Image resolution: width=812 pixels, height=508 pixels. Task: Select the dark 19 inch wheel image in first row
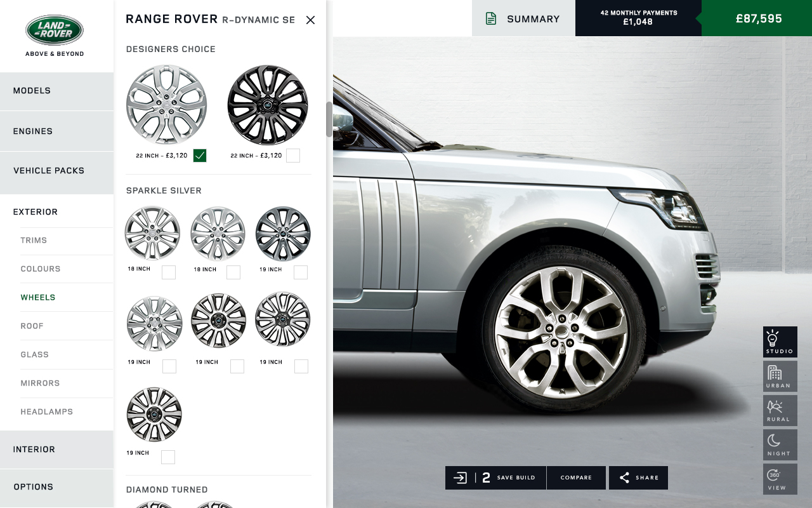283,234
